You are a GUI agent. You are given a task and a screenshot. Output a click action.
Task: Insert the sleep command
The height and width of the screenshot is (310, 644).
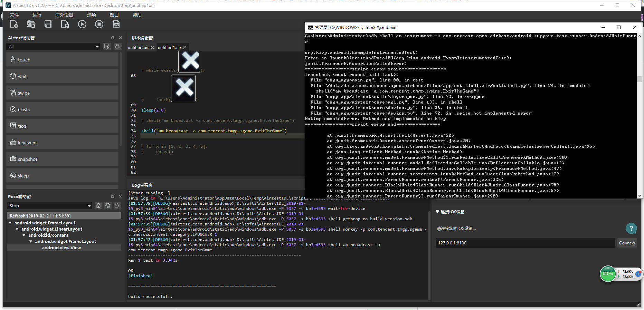[x=63, y=176]
